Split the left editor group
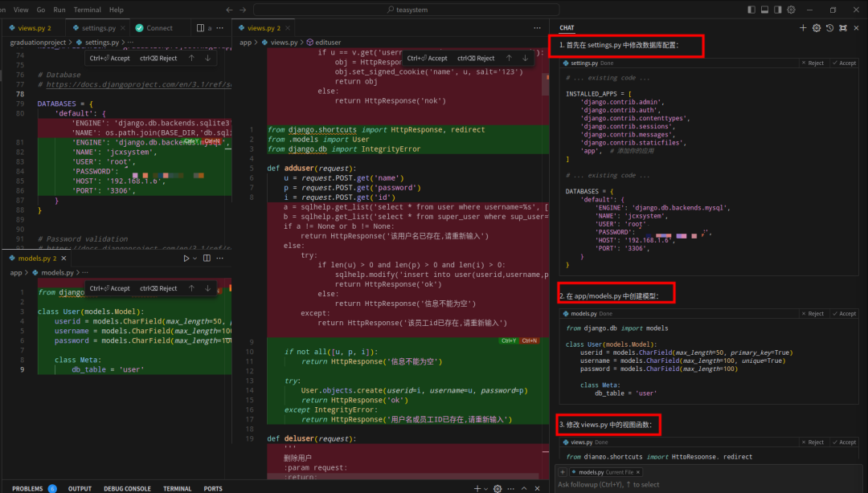The image size is (868, 493). click(x=200, y=27)
